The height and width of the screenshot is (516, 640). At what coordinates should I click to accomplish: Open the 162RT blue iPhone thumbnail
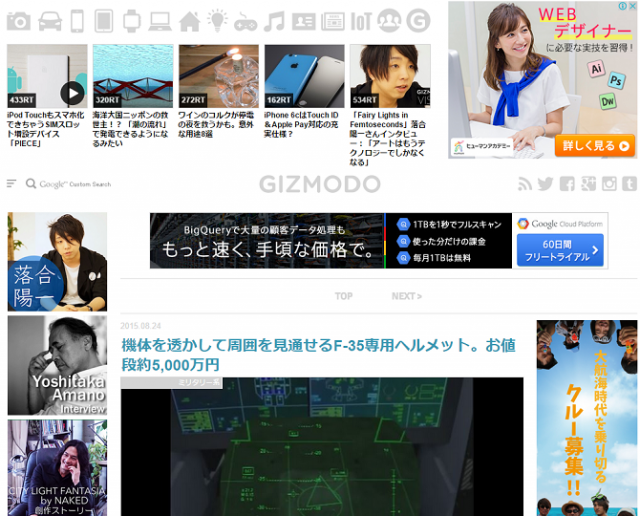pyautogui.click(x=304, y=76)
